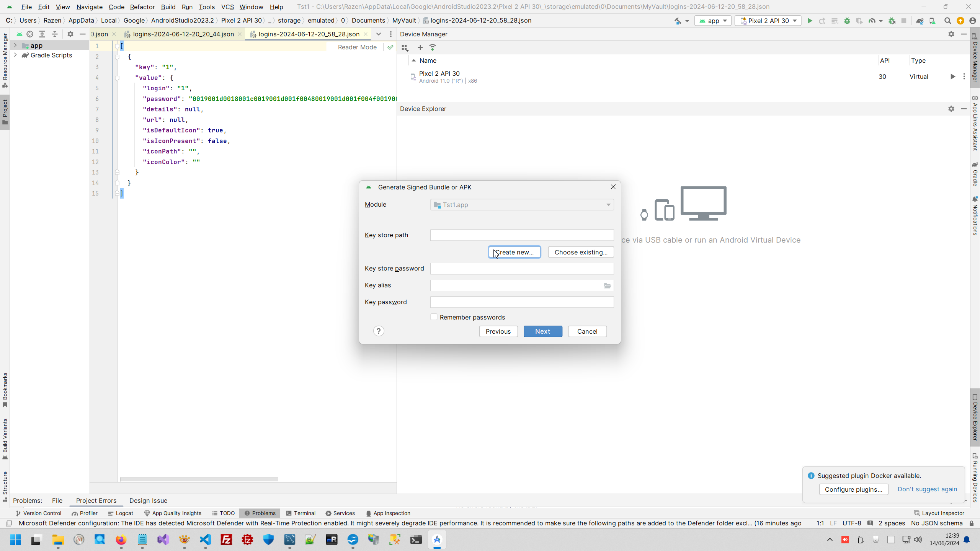Open Search Everywhere magnifier icon
The width and height of the screenshot is (980, 551).
pyautogui.click(x=947, y=21)
